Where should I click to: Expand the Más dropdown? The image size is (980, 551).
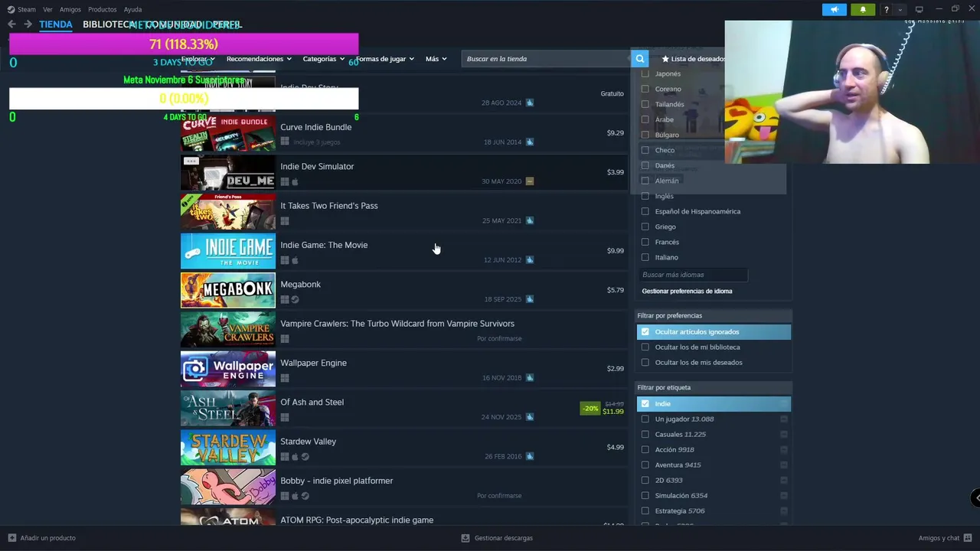436,59
